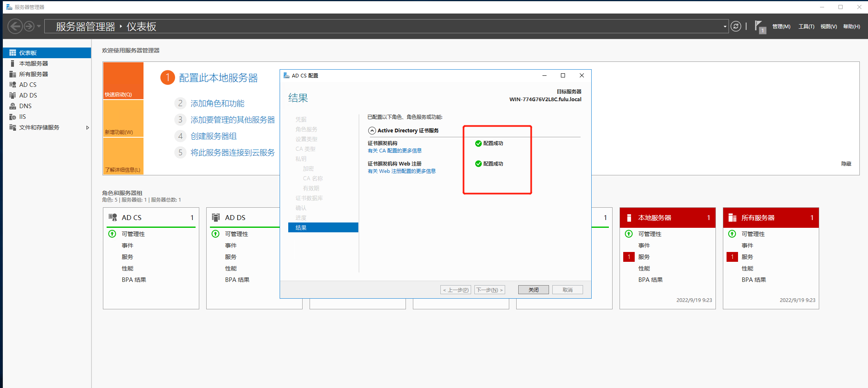Expand the 文件和存储服务 submenu arrow
The image size is (868, 388).
pos(87,127)
